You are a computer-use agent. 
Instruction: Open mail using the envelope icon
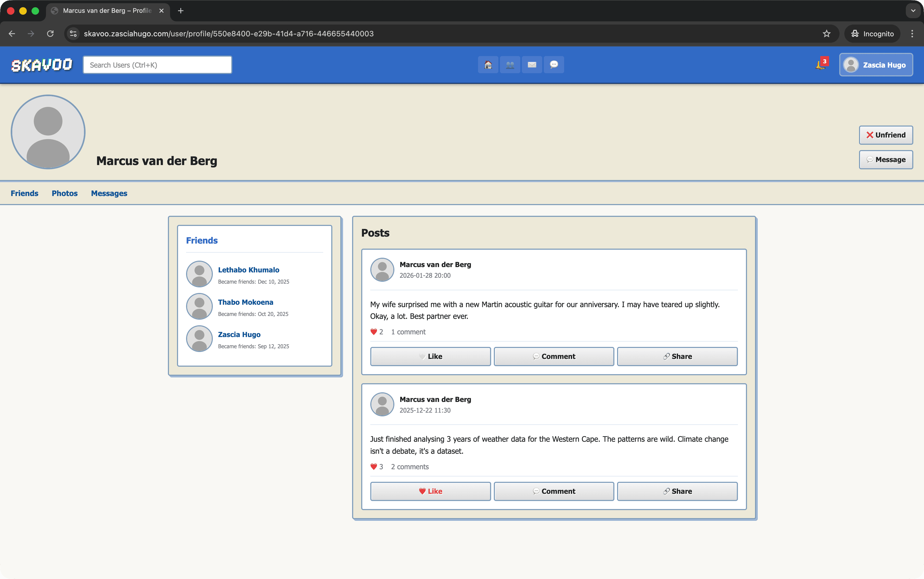(532, 64)
